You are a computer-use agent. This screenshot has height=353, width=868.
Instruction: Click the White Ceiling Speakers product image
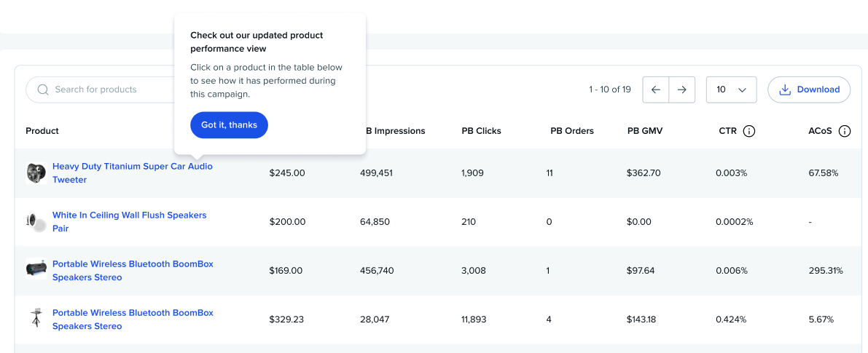click(36, 222)
